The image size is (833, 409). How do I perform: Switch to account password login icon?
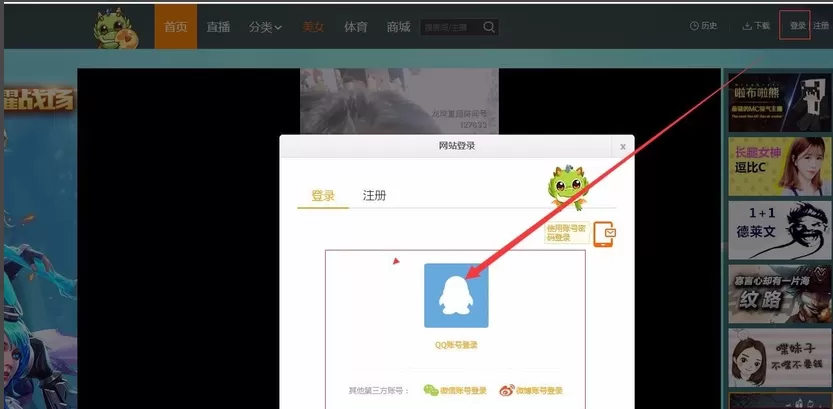(604, 234)
